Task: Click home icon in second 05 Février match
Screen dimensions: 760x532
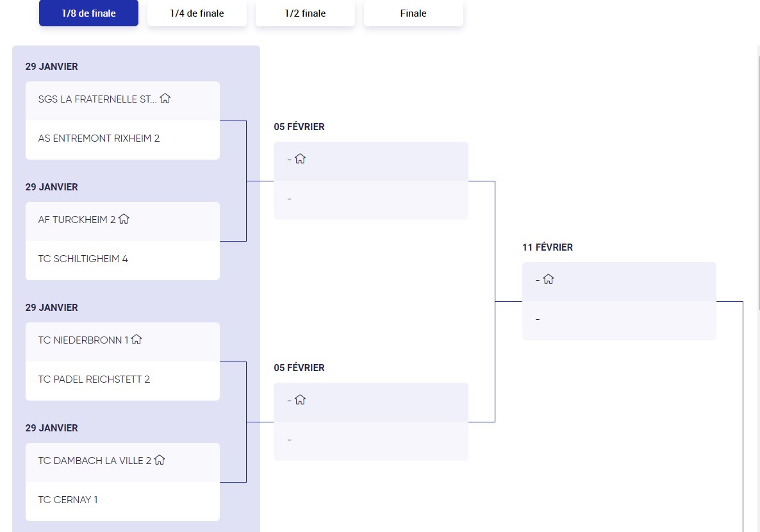Action: tap(300, 399)
